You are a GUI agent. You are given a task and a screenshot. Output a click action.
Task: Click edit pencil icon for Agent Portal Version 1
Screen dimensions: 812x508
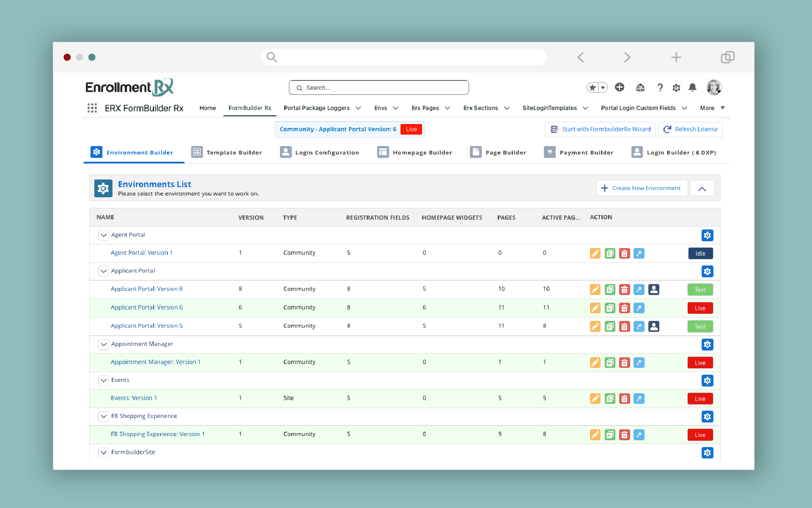(x=595, y=254)
